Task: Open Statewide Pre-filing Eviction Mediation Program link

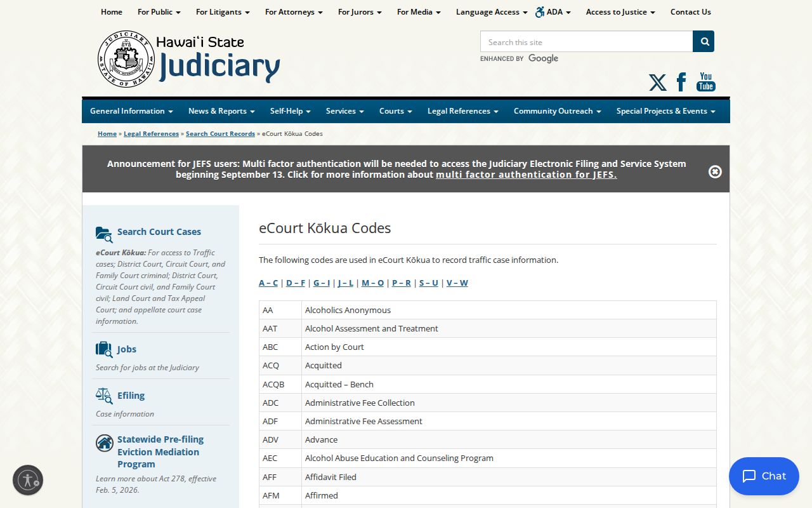Action: coord(160,451)
